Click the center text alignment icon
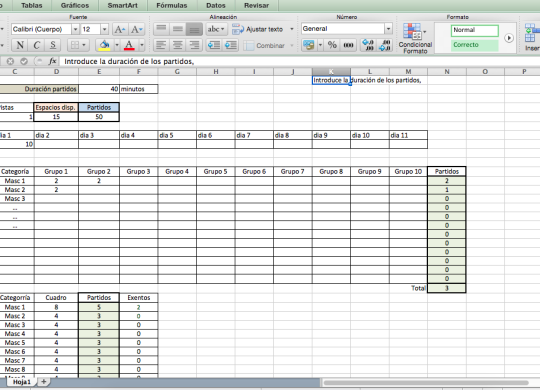Image resolution: width=540 pixels, height=390 pixels. click(x=178, y=45)
